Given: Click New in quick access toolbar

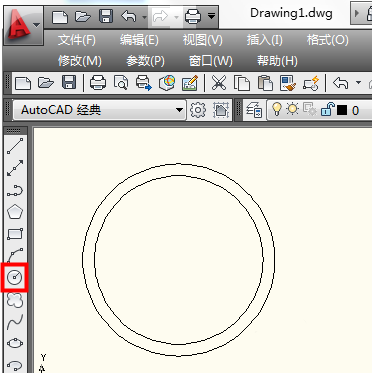Looking at the screenshot, I should click(60, 16).
